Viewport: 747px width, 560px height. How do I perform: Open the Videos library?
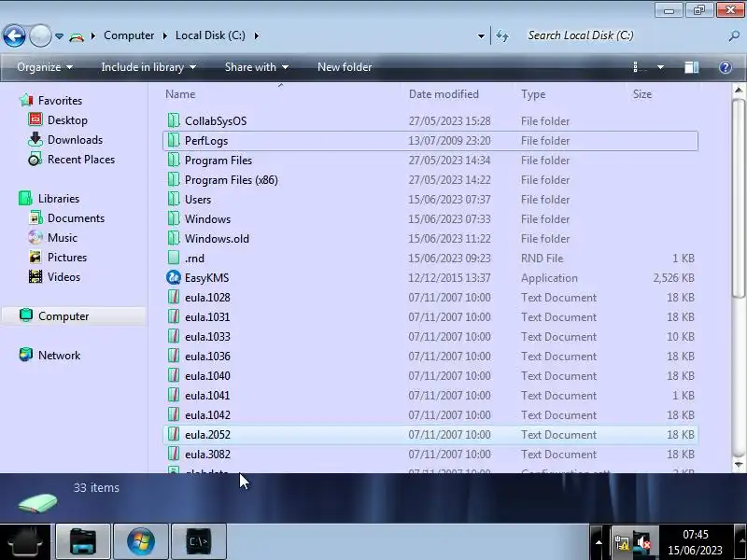click(54, 276)
